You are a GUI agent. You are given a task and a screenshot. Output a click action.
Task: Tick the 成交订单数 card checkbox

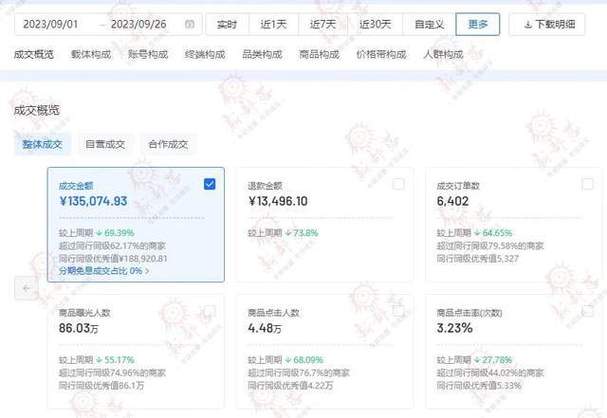click(587, 184)
